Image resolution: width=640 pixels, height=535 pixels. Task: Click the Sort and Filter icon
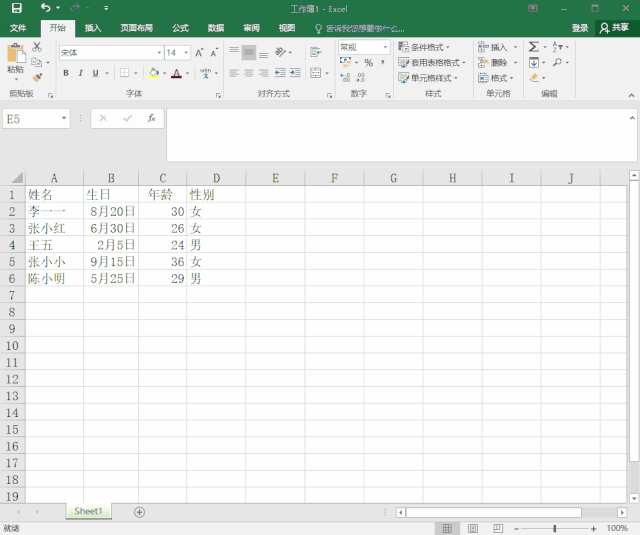(x=557, y=47)
